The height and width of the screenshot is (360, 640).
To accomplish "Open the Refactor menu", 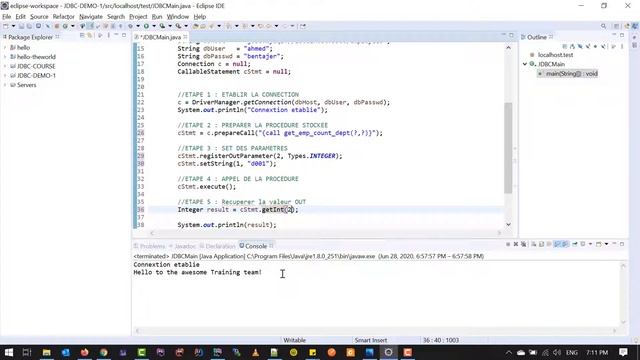I will point(64,17).
